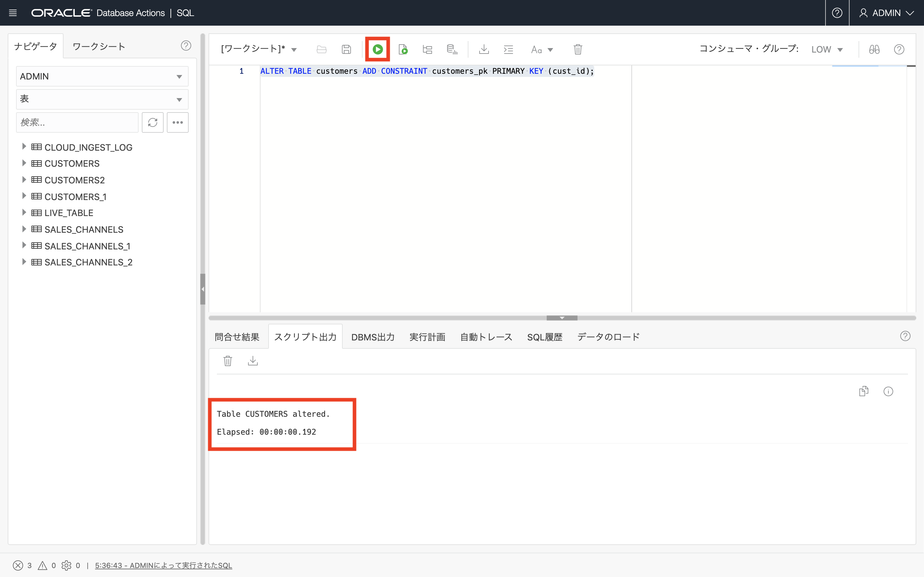Switch to the ワークシート tab

coord(99,46)
